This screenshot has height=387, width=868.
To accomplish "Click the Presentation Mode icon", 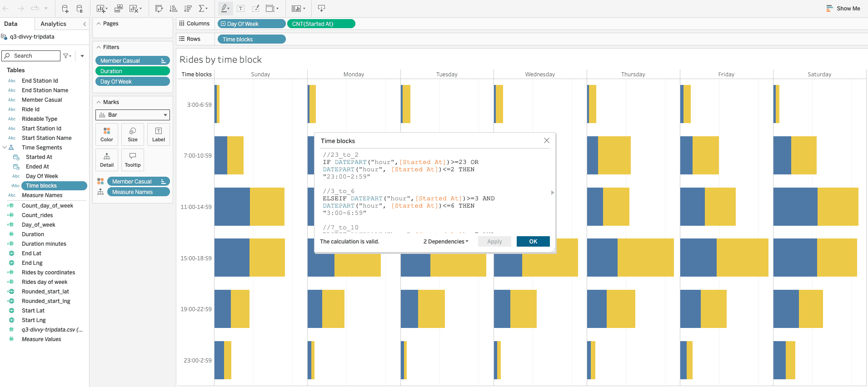I will tap(321, 9).
